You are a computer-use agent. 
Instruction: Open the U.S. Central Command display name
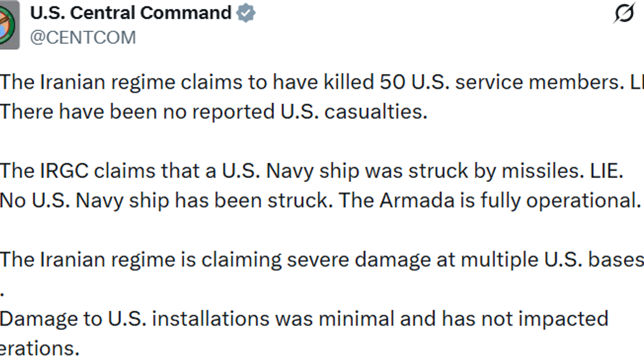(131, 13)
